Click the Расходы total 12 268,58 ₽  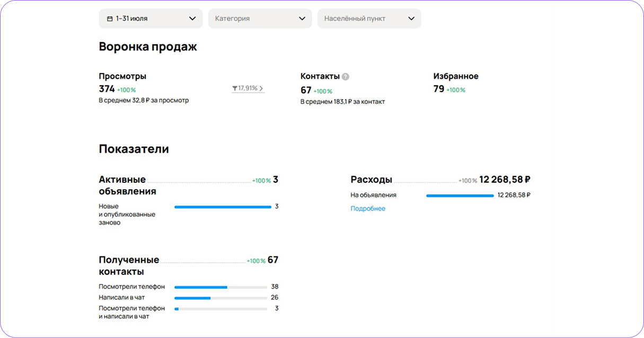coord(505,180)
